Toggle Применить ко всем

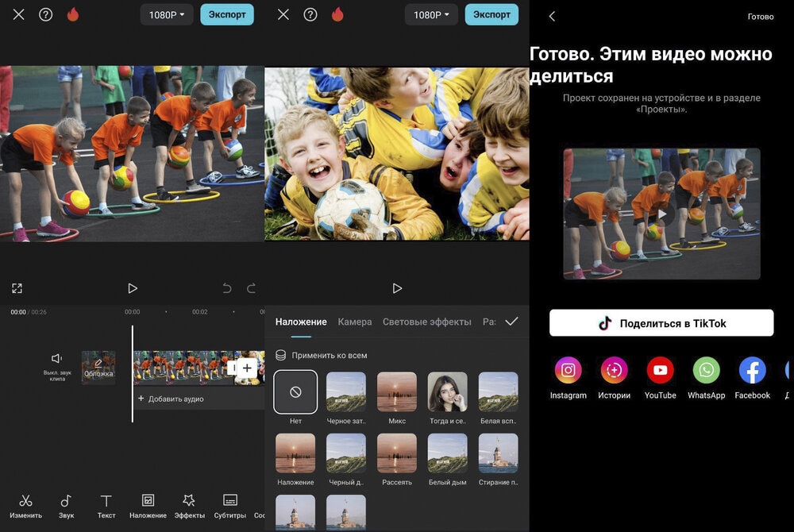click(321, 356)
